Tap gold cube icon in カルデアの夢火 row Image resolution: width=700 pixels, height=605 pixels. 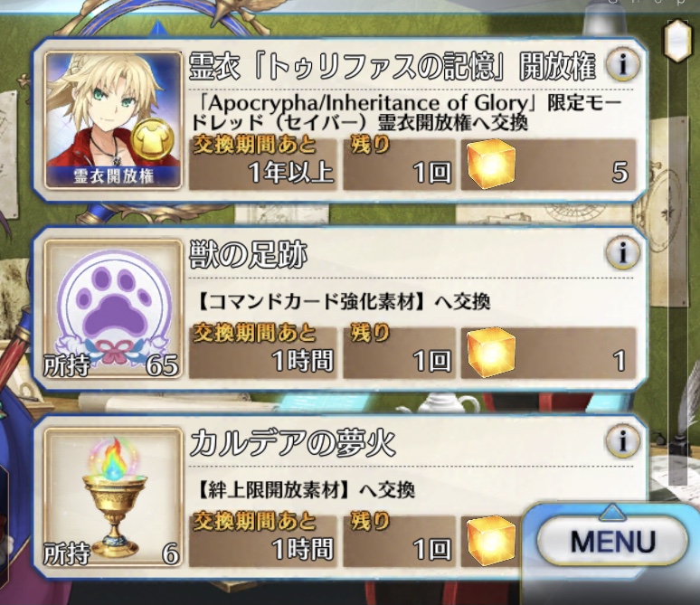pyautogui.click(x=490, y=541)
